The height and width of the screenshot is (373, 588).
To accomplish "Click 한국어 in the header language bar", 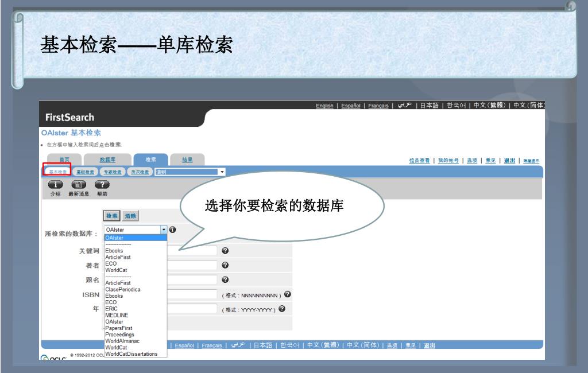I will [456, 106].
